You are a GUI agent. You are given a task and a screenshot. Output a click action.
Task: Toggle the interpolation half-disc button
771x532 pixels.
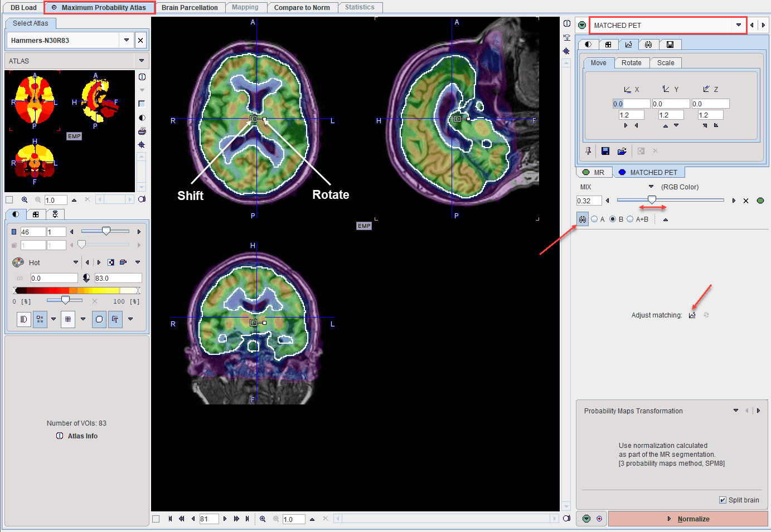23,319
